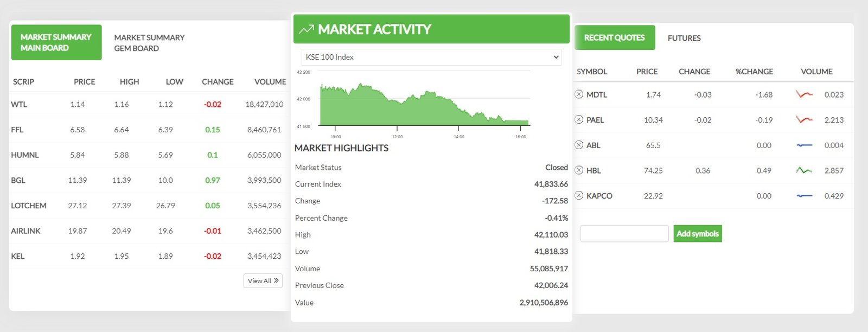Switch to Market Summary GEM Board tab

(x=149, y=43)
